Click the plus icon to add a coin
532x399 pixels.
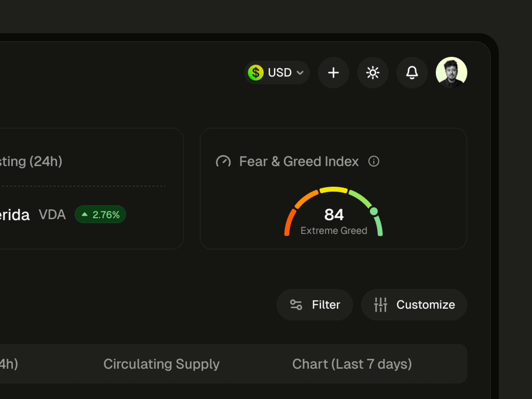(333, 73)
